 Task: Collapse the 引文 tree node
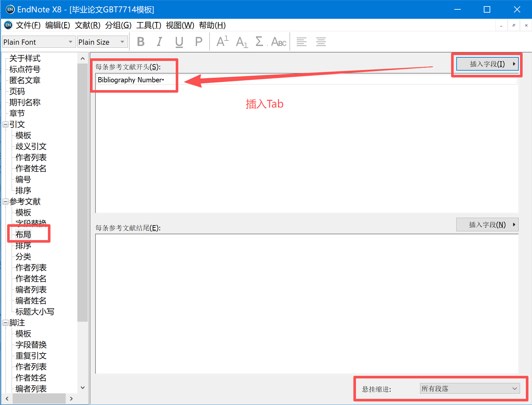coord(6,124)
